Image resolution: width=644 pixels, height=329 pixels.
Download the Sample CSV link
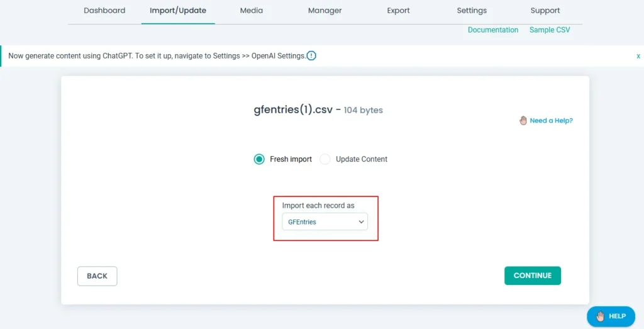(x=550, y=30)
